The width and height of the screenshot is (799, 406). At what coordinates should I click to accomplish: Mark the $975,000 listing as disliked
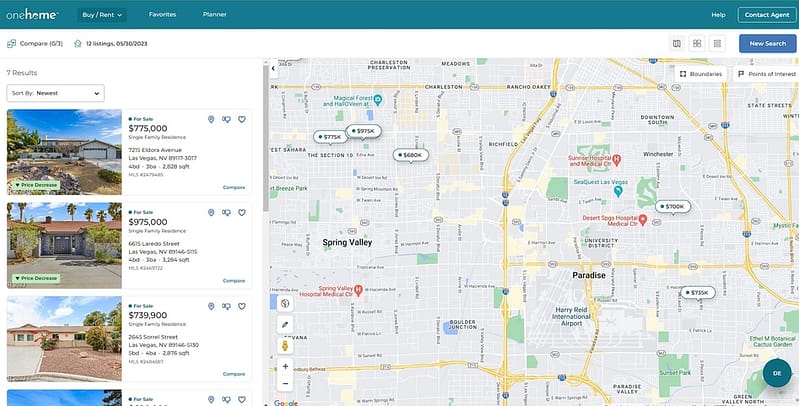coord(226,212)
